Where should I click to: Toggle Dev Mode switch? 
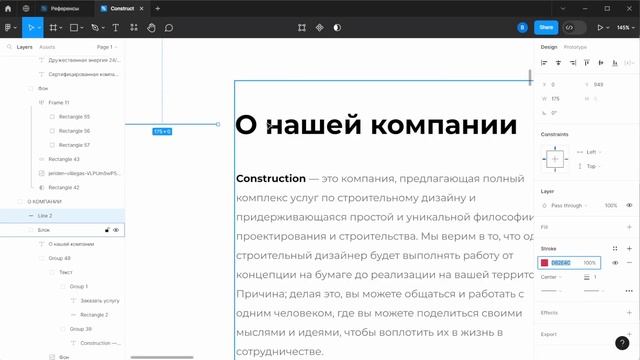click(574, 28)
